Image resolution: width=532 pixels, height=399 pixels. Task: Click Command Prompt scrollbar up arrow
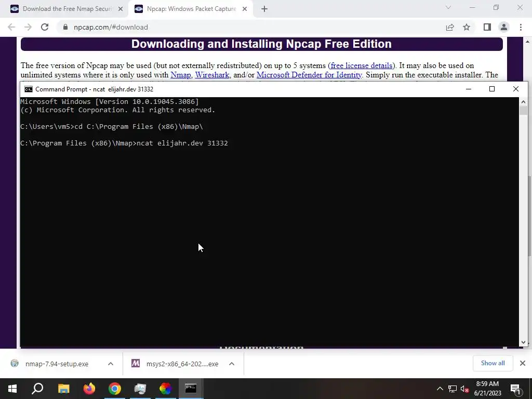pos(523,101)
